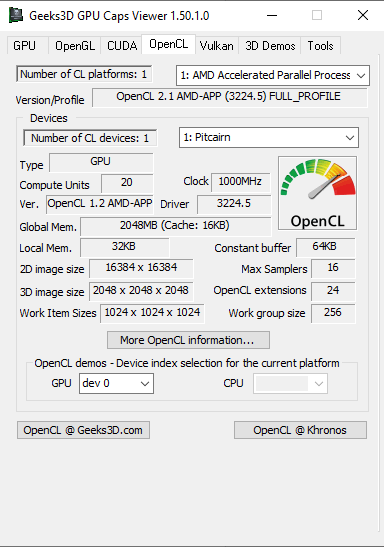Screen dimensions: 384x547
Task: Click the Compute Units value 20
Action: pos(127,183)
